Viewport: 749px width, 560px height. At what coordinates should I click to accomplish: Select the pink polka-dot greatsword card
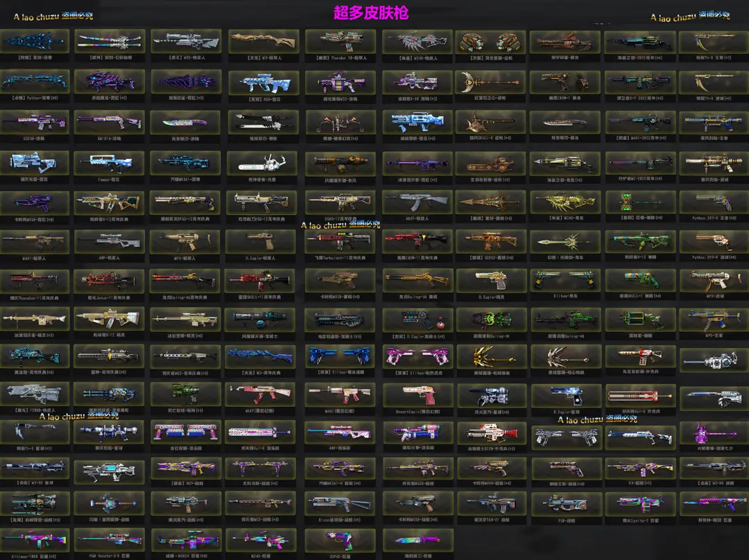[x=260, y=433]
